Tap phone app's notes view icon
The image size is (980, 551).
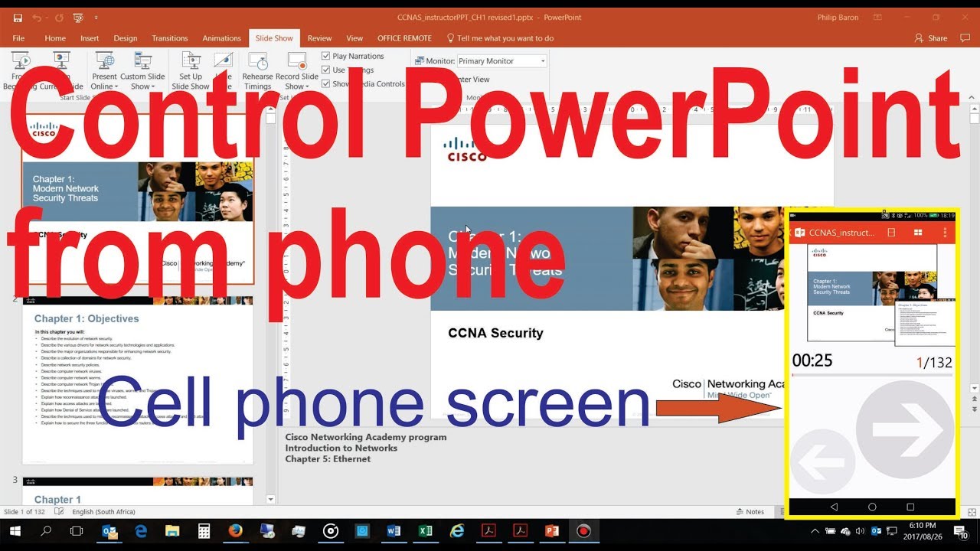tap(891, 233)
